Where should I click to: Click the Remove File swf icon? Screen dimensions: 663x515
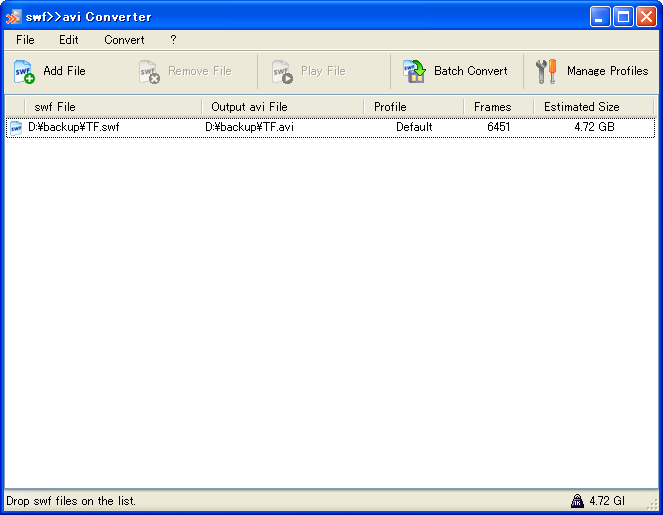(149, 71)
